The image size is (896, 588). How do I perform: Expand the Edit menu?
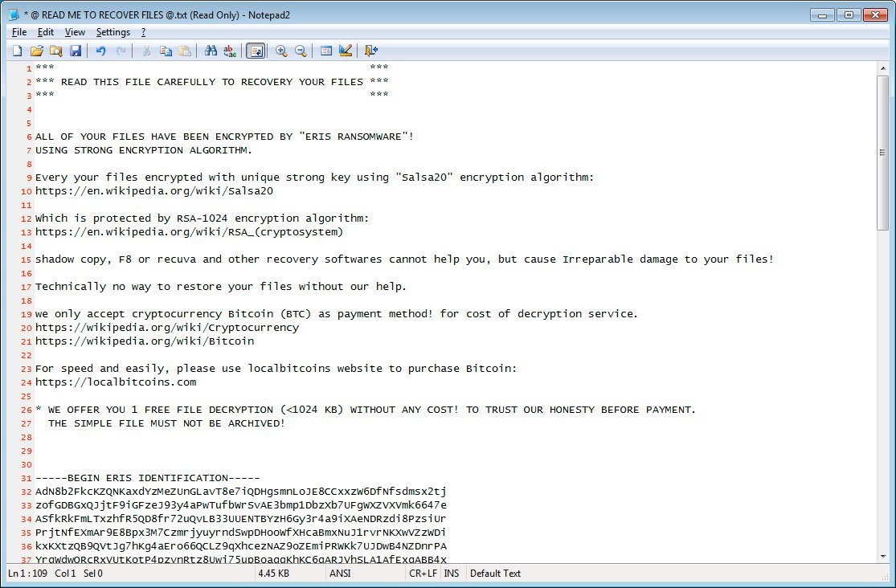(46, 32)
